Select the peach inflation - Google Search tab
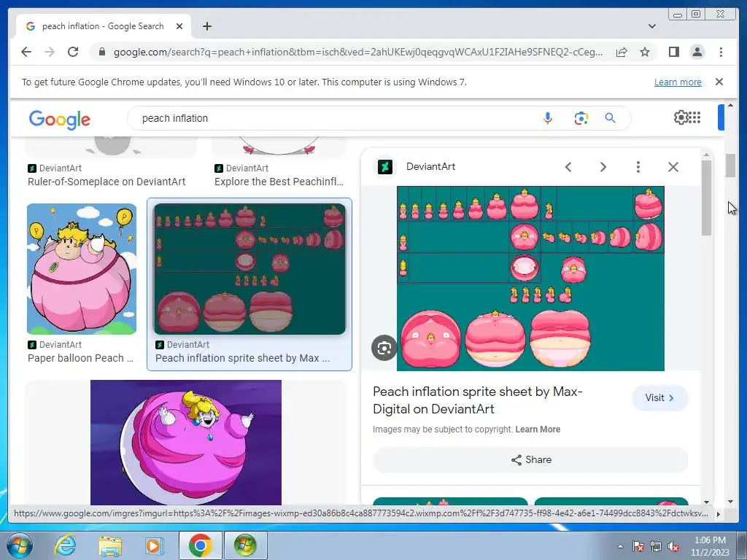747x560 pixels. tap(104, 26)
